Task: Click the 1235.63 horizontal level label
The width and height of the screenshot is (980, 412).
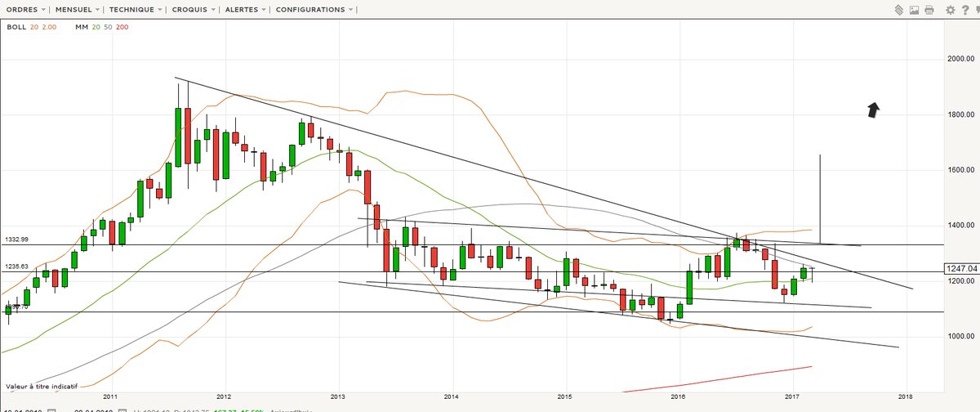Action: [17, 266]
